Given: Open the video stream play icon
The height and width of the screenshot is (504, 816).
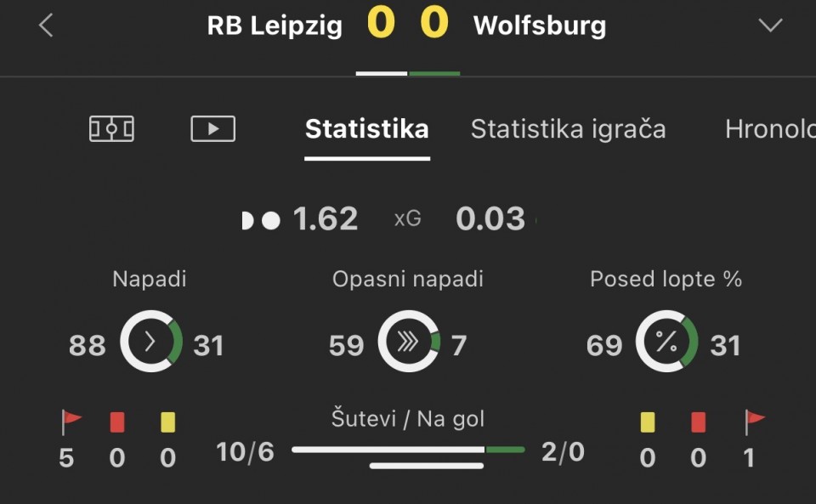Looking at the screenshot, I should click(x=212, y=129).
